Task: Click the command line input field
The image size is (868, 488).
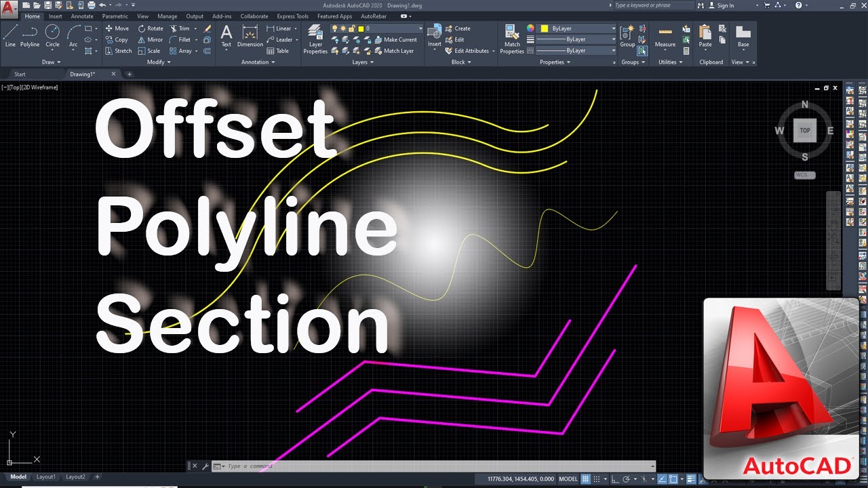Action: [434, 466]
